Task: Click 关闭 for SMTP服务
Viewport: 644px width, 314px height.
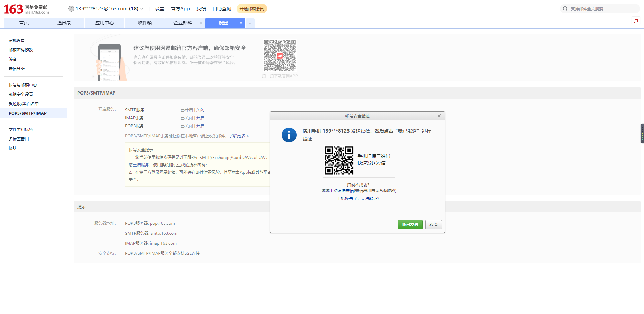Action: tap(200, 110)
